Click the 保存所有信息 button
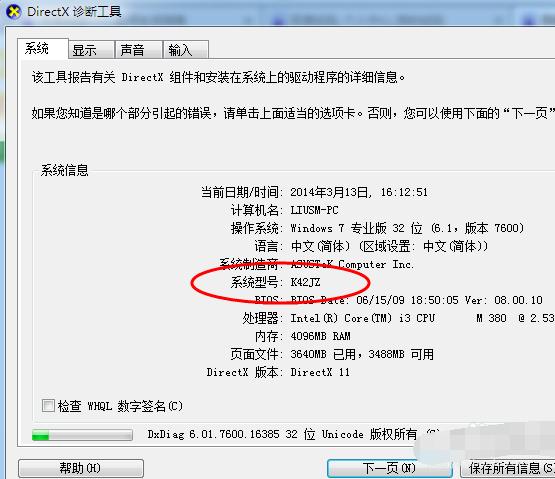The image size is (555, 479). (x=508, y=468)
